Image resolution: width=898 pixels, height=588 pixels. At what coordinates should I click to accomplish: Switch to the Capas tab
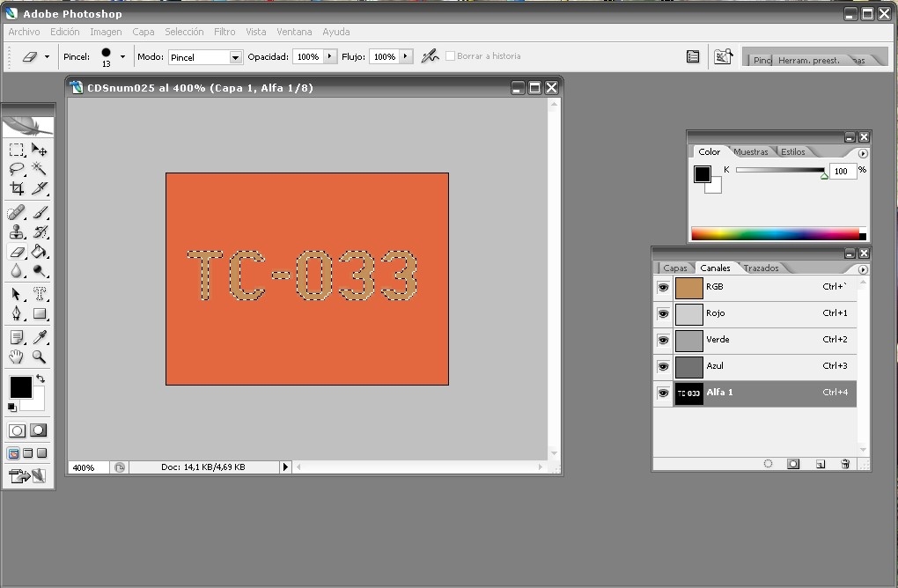[674, 268]
